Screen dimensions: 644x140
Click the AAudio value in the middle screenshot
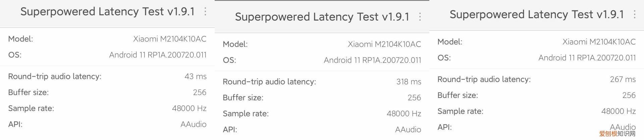408,130
